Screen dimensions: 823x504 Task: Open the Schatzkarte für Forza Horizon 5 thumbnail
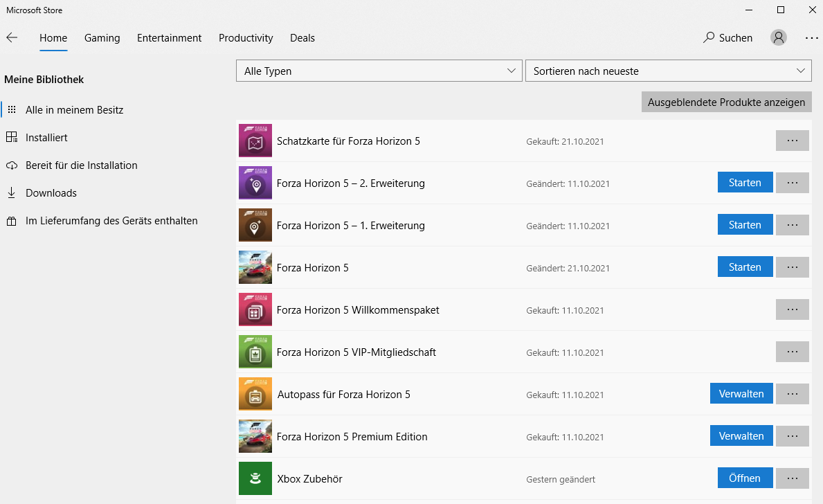pos(255,141)
